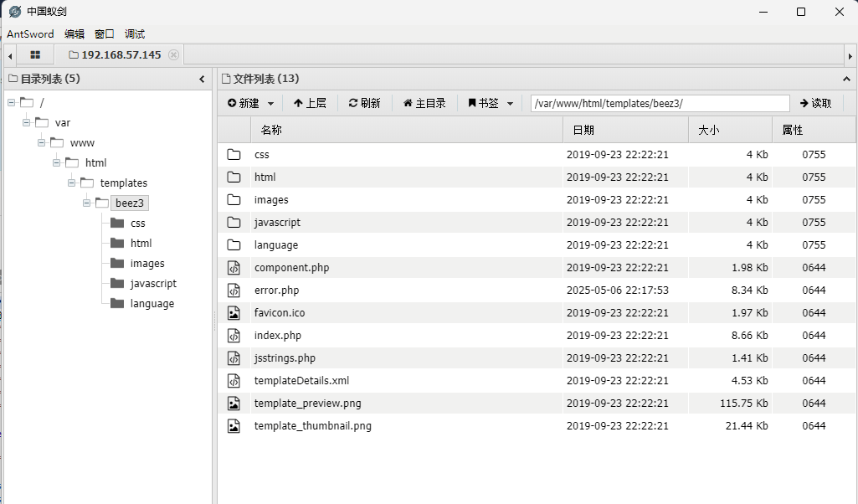Screen dimensions: 858x504
Task: Collapse the html tree node toggle
Action: [x=56, y=163]
